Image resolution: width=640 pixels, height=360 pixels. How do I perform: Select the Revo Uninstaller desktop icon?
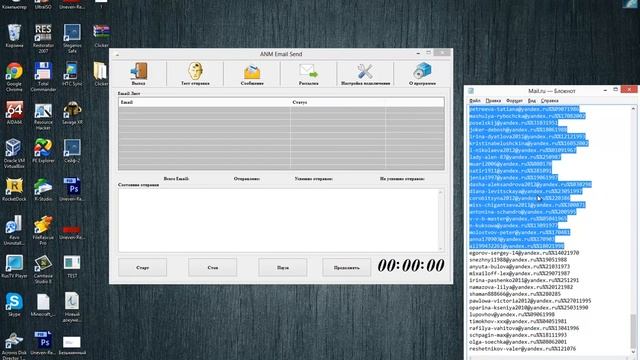[14, 230]
